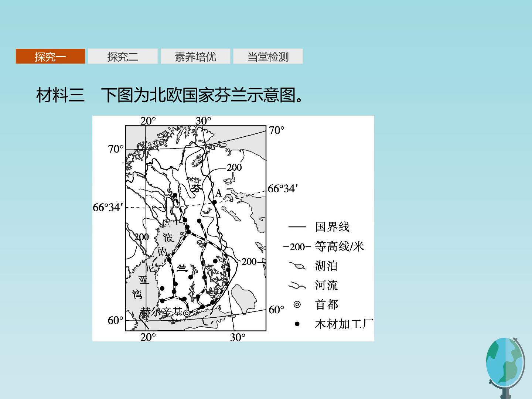Click the river symbol in legend
Viewport: 532px width, 399px height.
pos(297,285)
